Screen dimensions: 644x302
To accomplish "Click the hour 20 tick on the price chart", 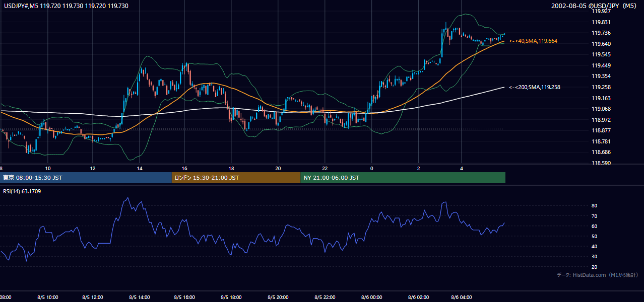I will coord(278,169).
